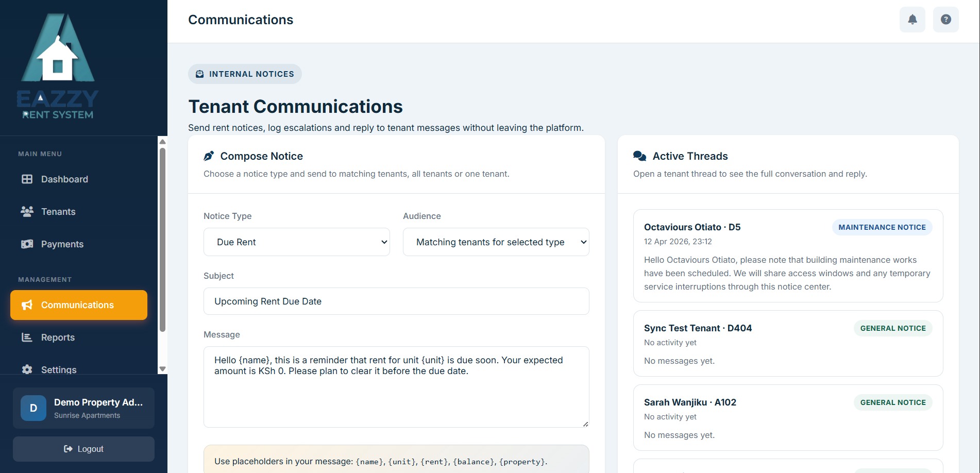Screen dimensions: 980x473
Task: Open Sarah Wanjiku A102 thread
Action: tap(788, 417)
